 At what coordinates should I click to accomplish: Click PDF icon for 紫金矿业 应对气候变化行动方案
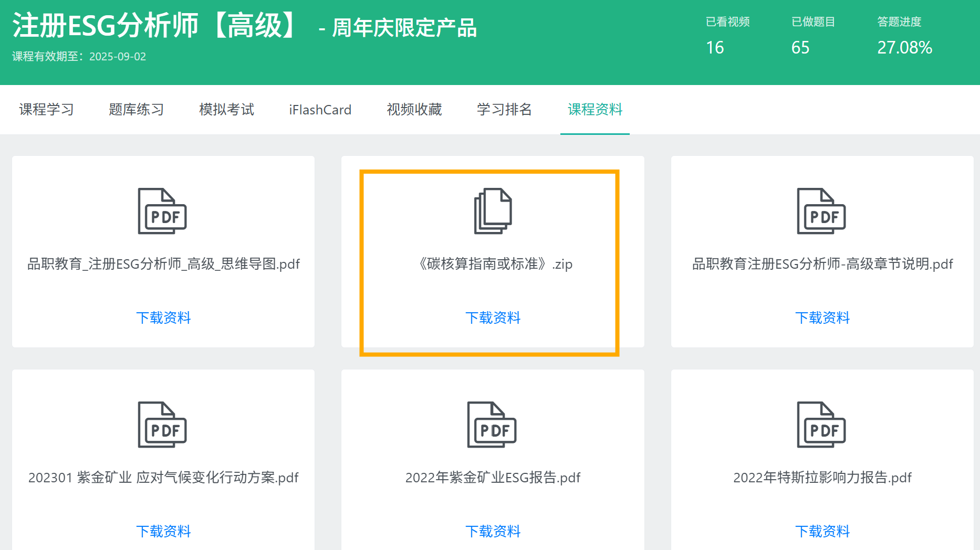pyautogui.click(x=162, y=425)
